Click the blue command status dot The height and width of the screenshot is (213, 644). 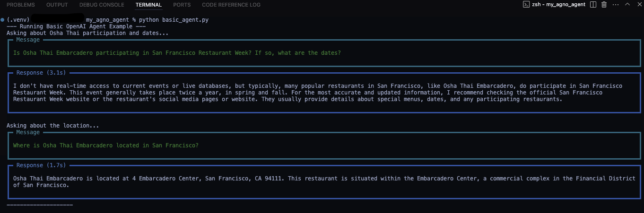[3, 20]
